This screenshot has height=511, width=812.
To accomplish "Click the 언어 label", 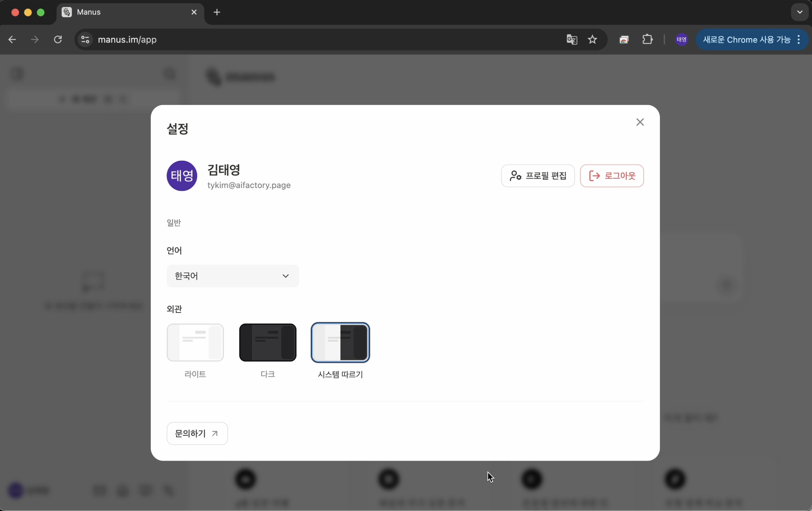I will 174,251.
